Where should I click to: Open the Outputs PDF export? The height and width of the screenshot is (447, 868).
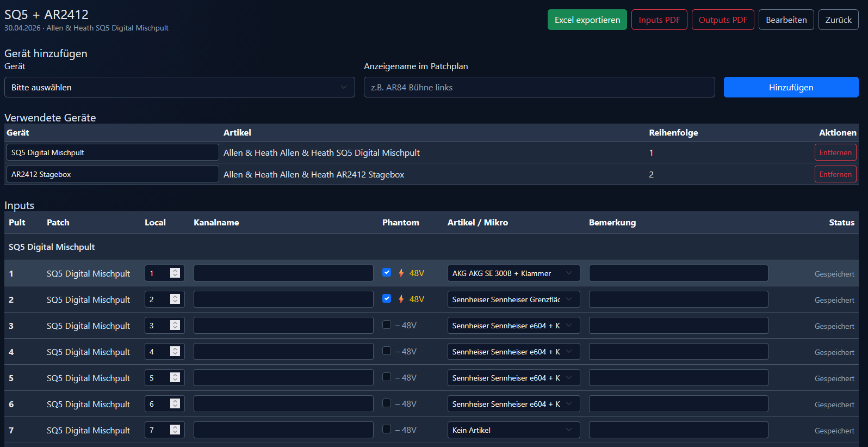[x=723, y=20]
